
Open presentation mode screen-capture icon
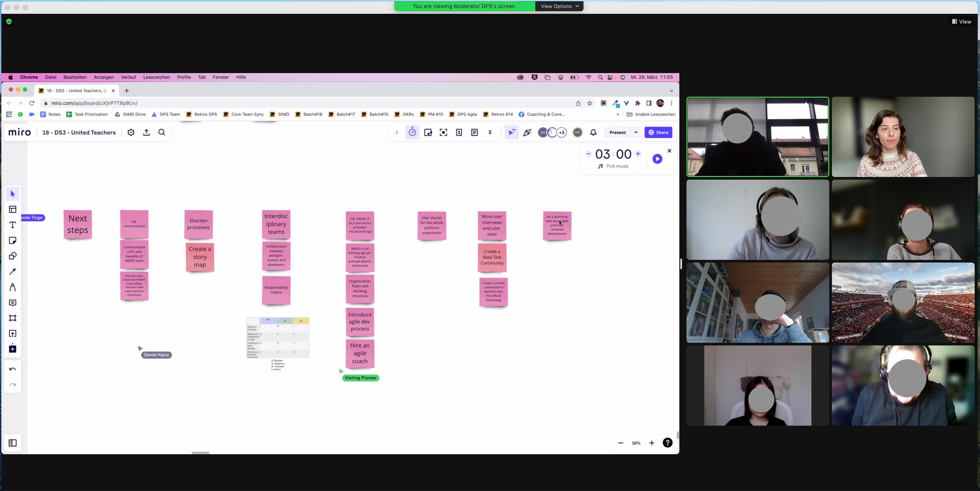coord(444,132)
